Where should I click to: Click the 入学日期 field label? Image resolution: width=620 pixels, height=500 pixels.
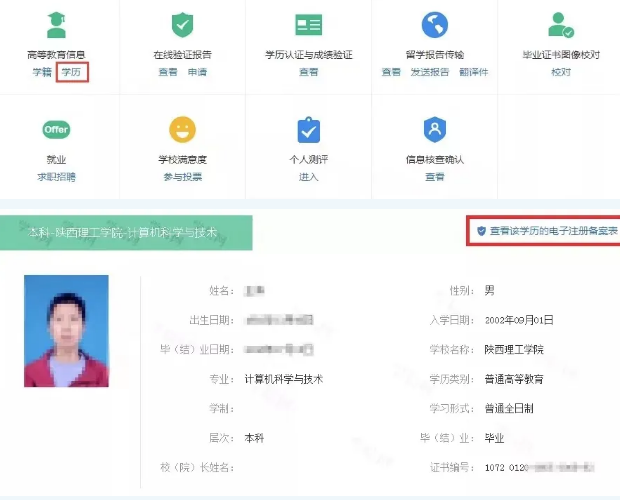coord(451,320)
